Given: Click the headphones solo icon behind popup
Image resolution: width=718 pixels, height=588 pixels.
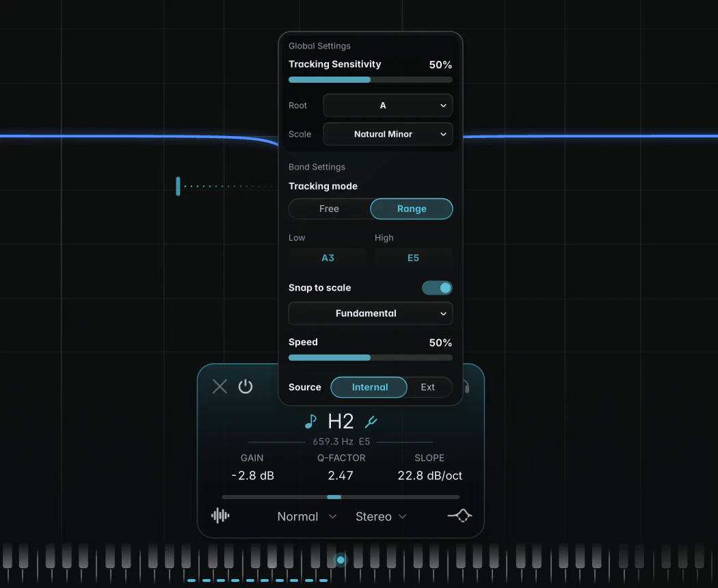Looking at the screenshot, I should [x=466, y=387].
